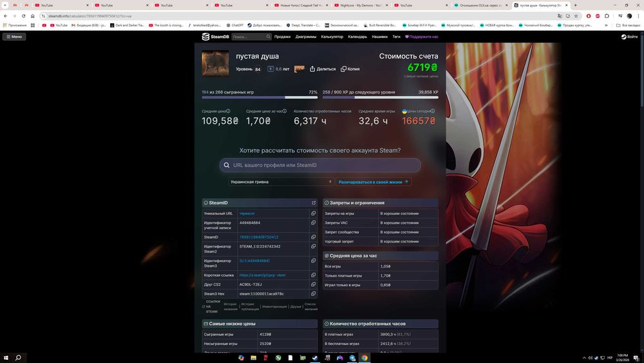
Task: Click the XP next level progress bar
Action: 381,97
